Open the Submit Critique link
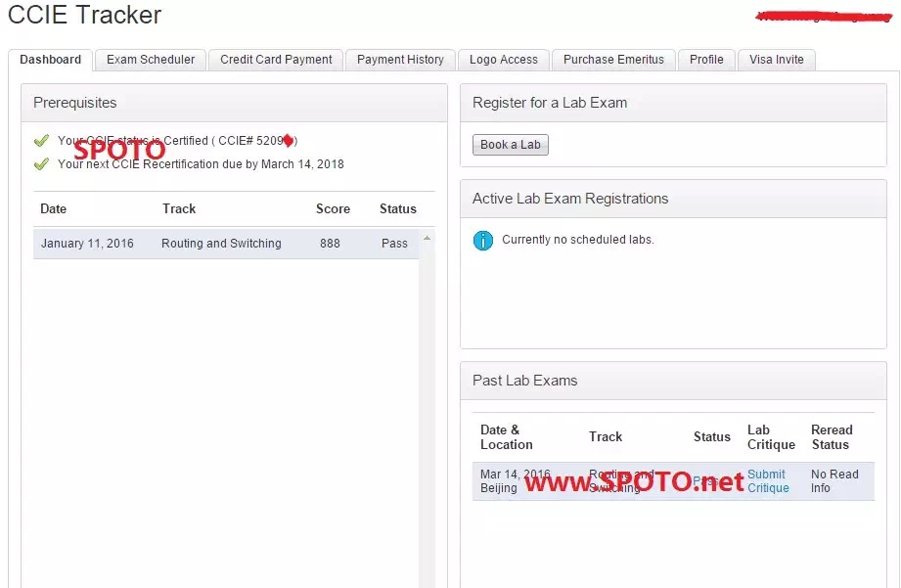The width and height of the screenshot is (901, 588). (x=768, y=481)
